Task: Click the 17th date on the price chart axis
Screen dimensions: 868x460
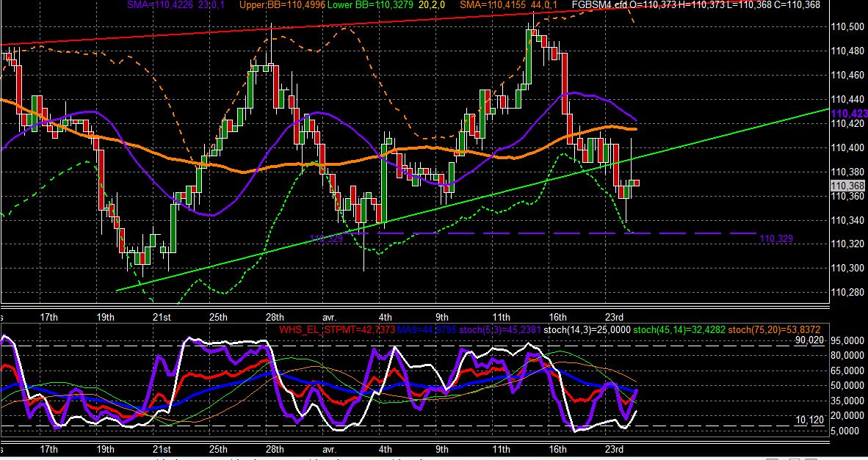Action: [x=49, y=318]
